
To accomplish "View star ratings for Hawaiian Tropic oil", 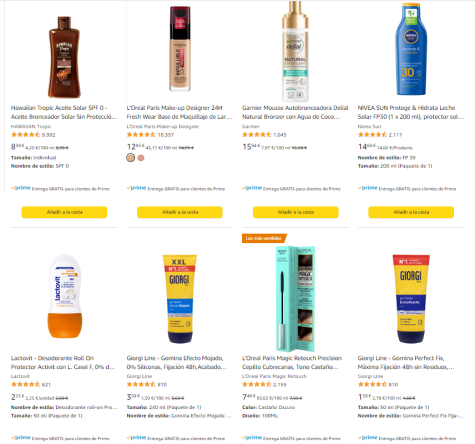I will (25, 135).
